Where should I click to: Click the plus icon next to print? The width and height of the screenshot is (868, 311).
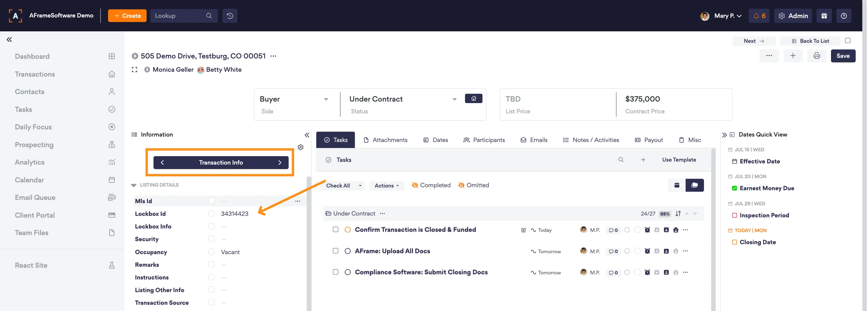[x=793, y=56]
